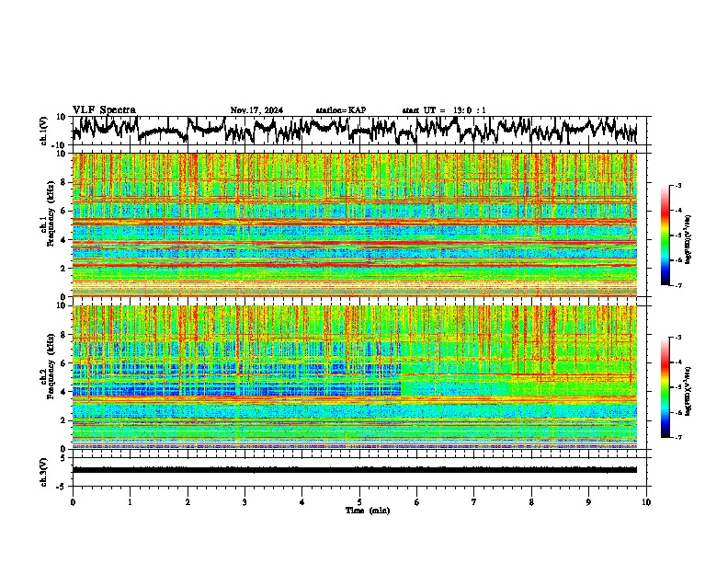Click the ch.1 color scale log(PSD) unit label

pos(688,240)
